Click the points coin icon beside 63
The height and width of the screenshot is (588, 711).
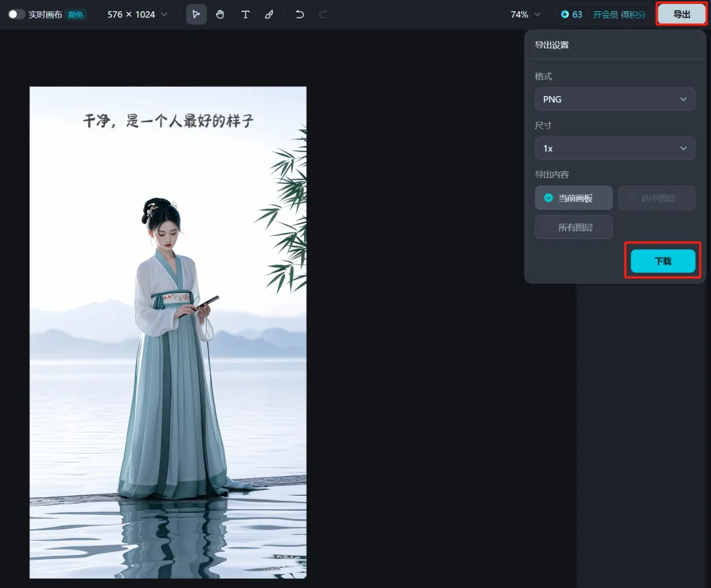[565, 14]
